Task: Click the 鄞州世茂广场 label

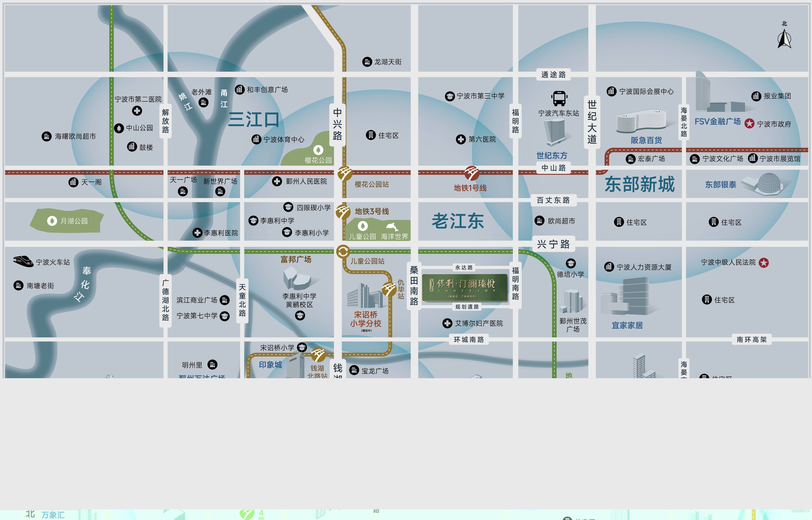Action: click(573, 325)
